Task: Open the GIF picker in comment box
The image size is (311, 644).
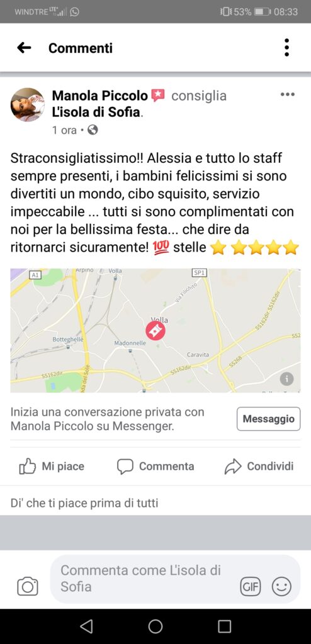Action: pos(251,587)
